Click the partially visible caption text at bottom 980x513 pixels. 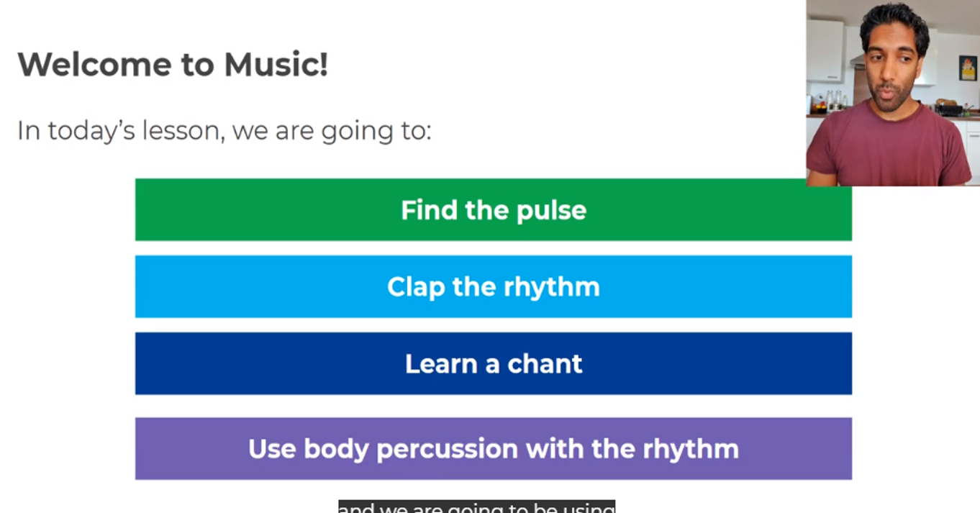476,507
